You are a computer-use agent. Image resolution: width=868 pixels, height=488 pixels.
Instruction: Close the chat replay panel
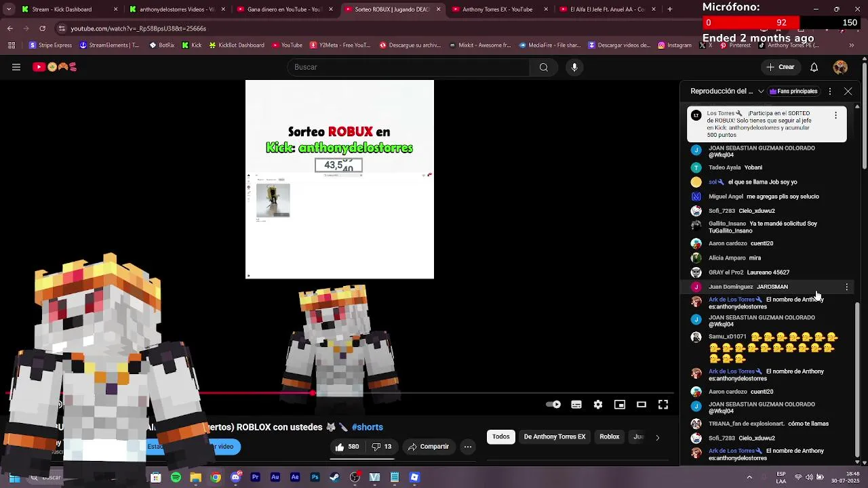848,91
